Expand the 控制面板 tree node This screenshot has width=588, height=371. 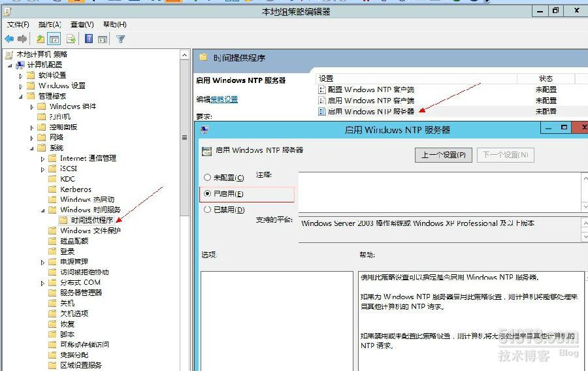coord(32,128)
